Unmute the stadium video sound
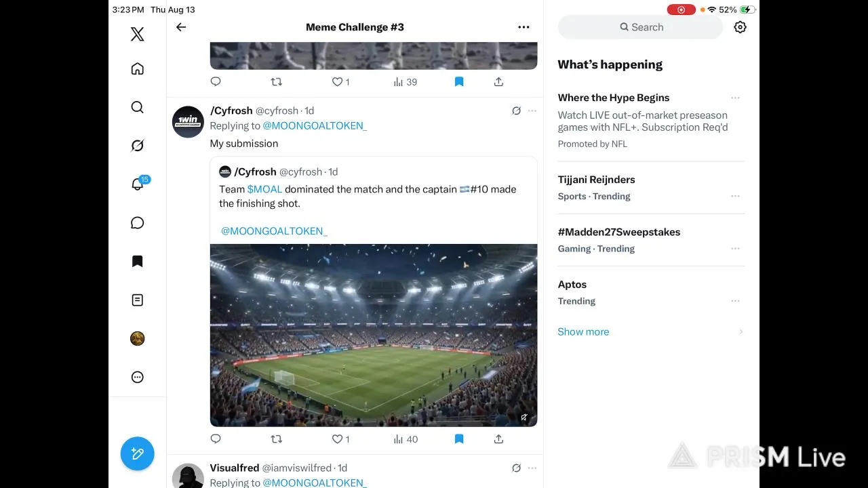This screenshot has height=488, width=868. coord(524,418)
